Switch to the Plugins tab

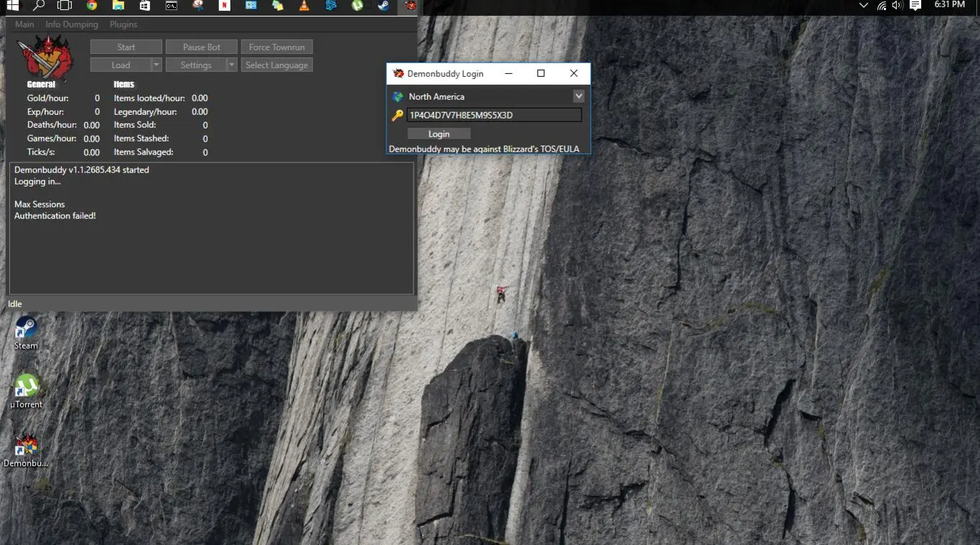[123, 24]
